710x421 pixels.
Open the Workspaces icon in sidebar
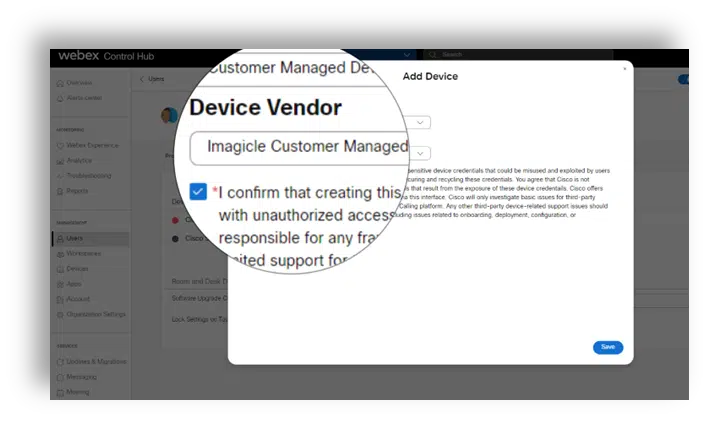(59, 254)
